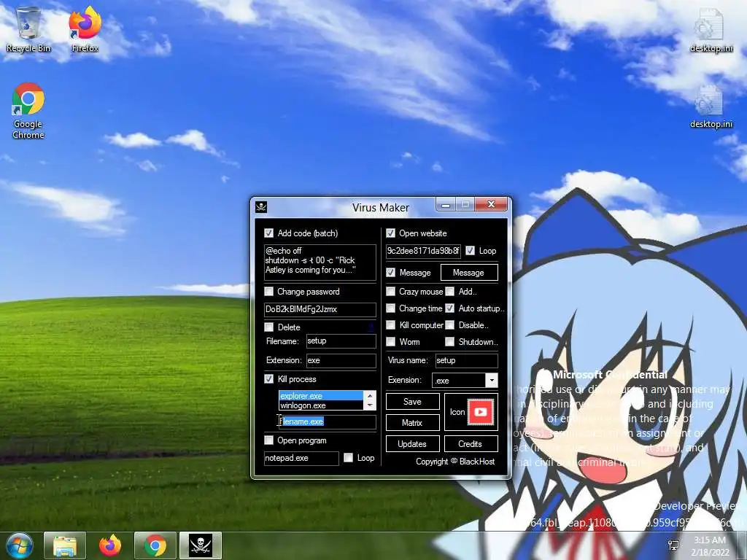
Task: Click the Updates button
Action: (x=413, y=444)
